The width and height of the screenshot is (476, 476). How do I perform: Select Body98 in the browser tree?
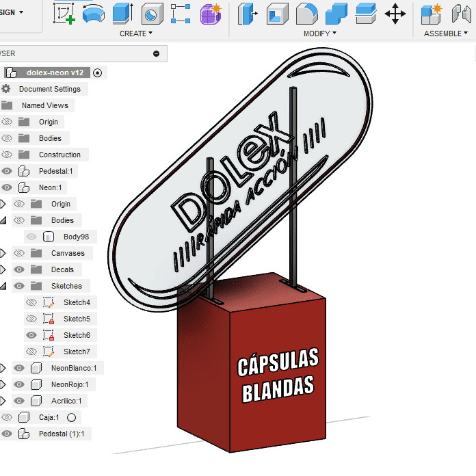pyautogui.click(x=76, y=237)
